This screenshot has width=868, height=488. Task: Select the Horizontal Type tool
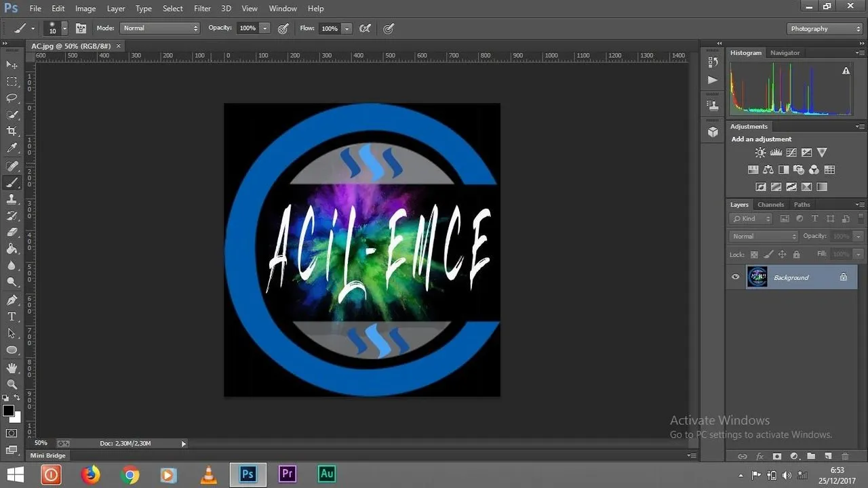[12, 317]
